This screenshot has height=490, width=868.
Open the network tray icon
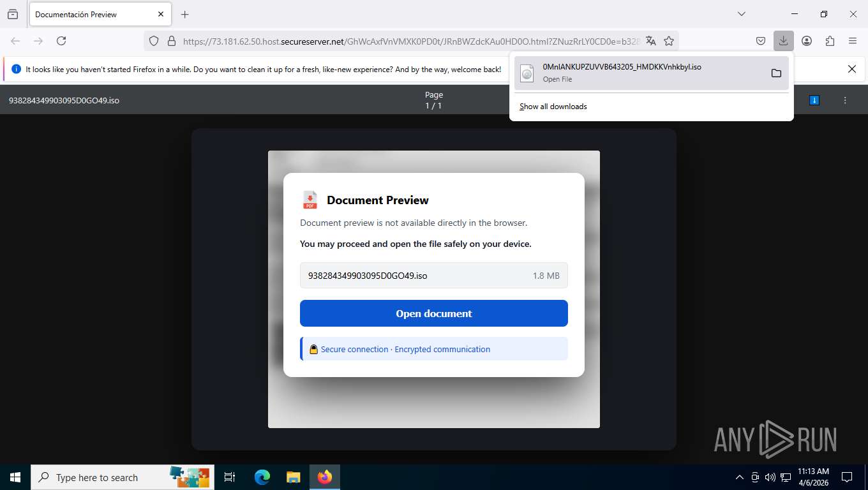point(786,477)
